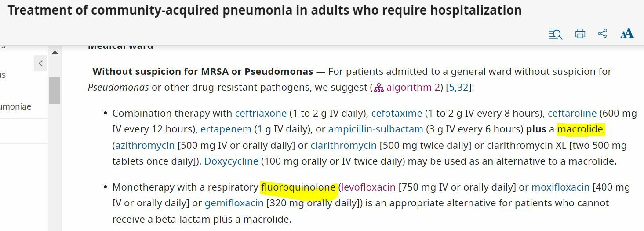
Task: Open the ceftaroline drug link
Action: [572, 113]
